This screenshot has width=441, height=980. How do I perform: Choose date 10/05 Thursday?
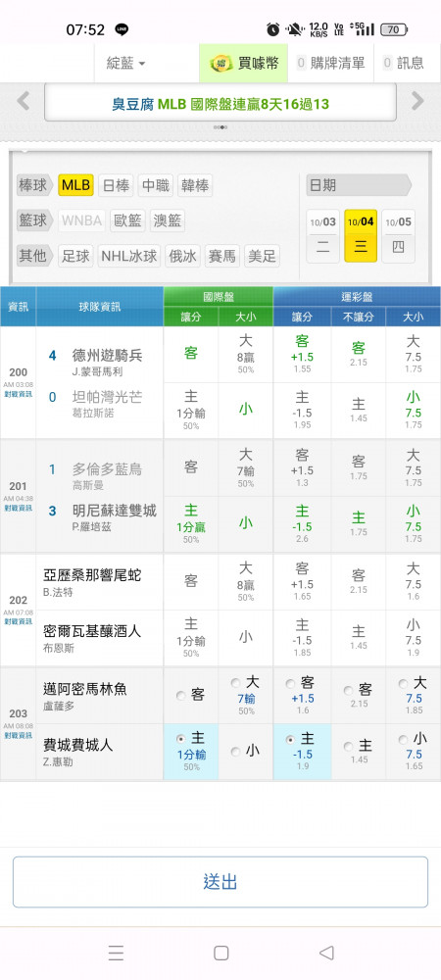[x=399, y=235]
